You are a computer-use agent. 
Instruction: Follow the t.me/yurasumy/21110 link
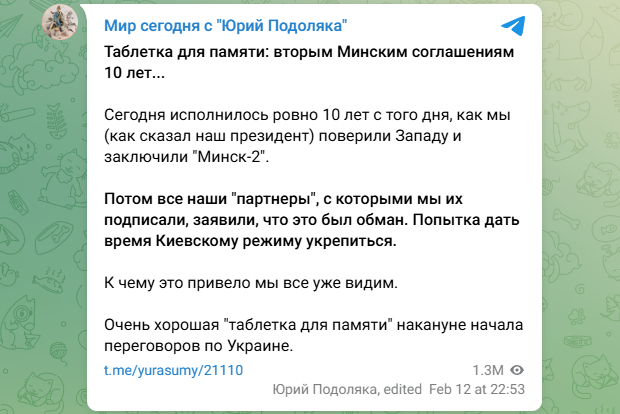(173, 370)
